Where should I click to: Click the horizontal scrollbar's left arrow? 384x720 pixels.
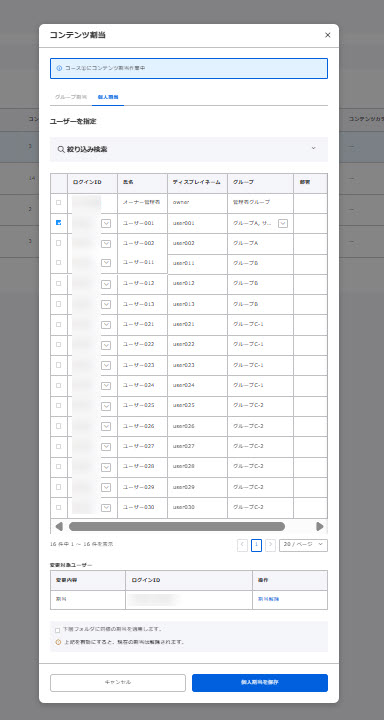coord(59,526)
